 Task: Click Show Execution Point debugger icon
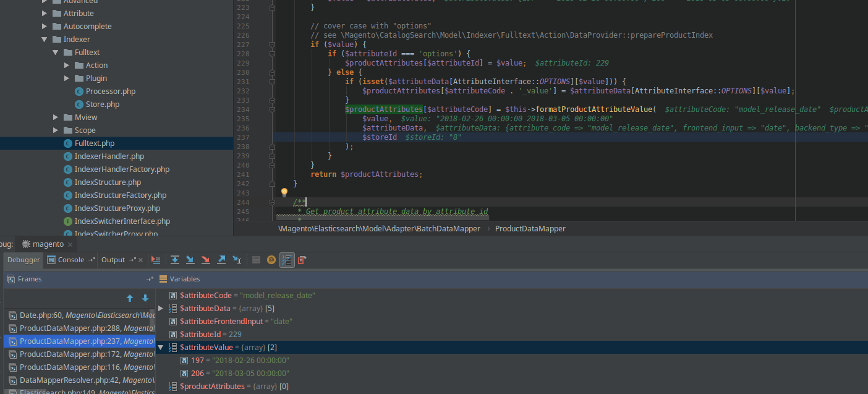point(156,260)
